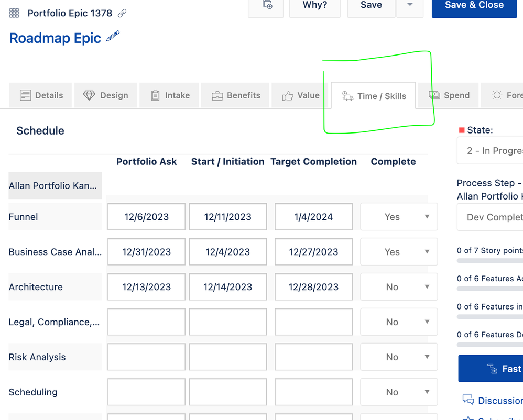This screenshot has height=420, width=523.
Task: Open Scheduling Complete dropdown
Action: (x=399, y=392)
